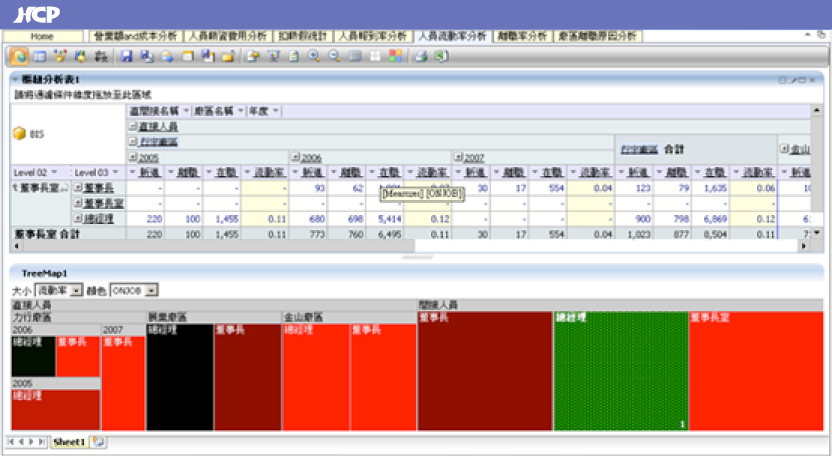Click the colorful grid chart icon
Image resolution: width=832 pixels, height=476 pixels.
click(396, 55)
